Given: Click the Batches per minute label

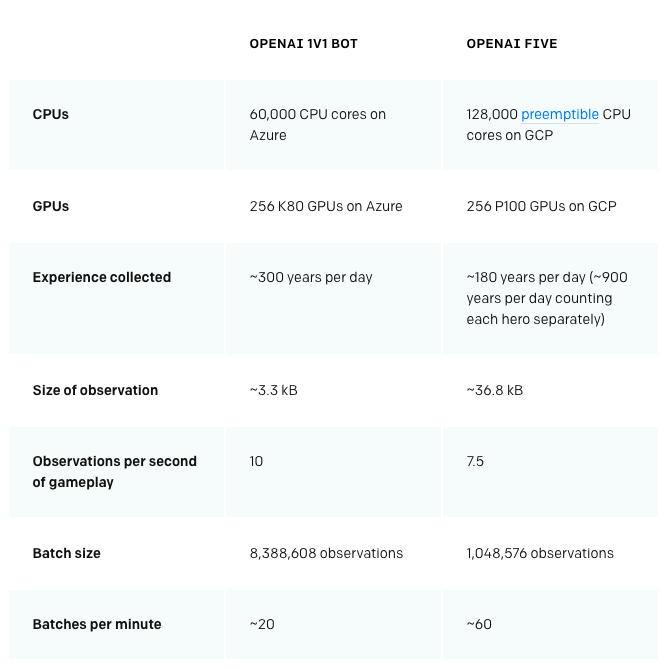Looking at the screenshot, I should click(97, 624).
